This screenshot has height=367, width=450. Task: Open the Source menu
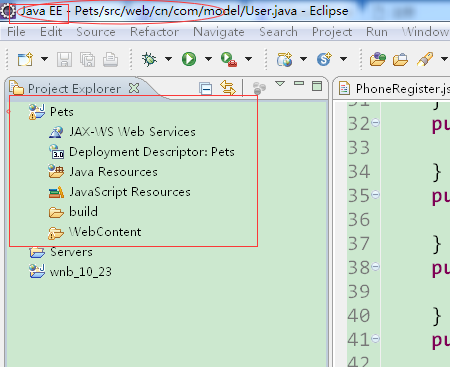pyautogui.click(x=96, y=32)
